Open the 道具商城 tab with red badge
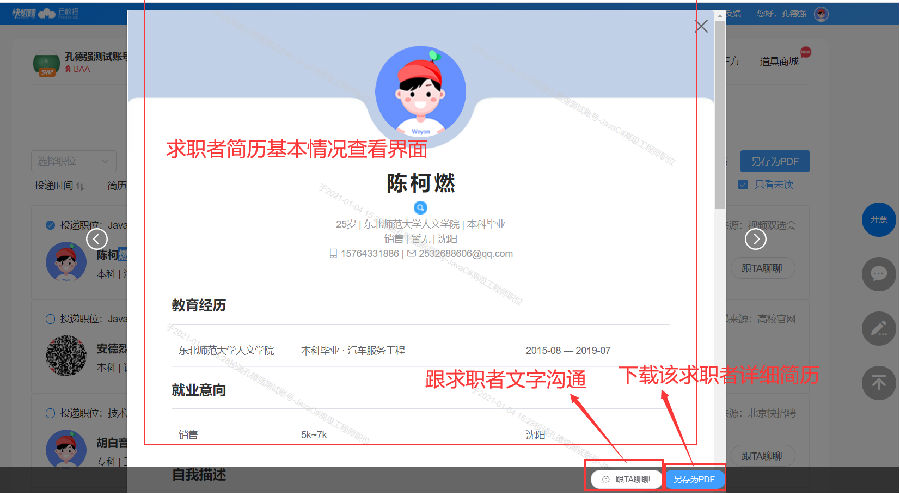Screen dimensions: 899x493 pyautogui.click(x=779, y=61)
